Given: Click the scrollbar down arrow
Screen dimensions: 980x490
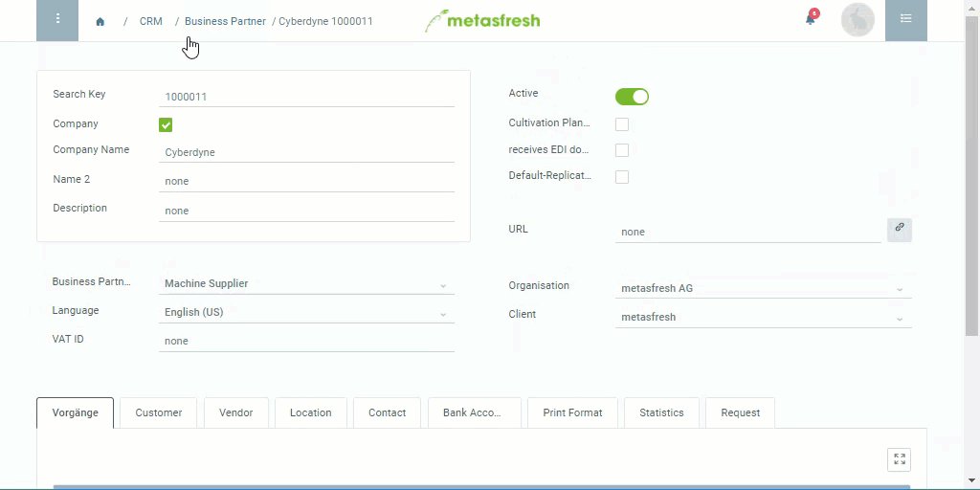Looking at the screenshot, I should [972, 480].
